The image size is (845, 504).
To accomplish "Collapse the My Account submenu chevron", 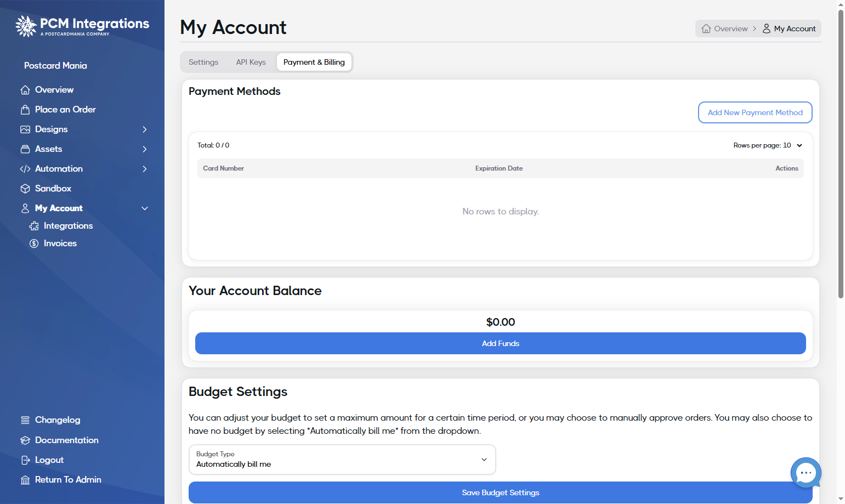I will [145, 208].
